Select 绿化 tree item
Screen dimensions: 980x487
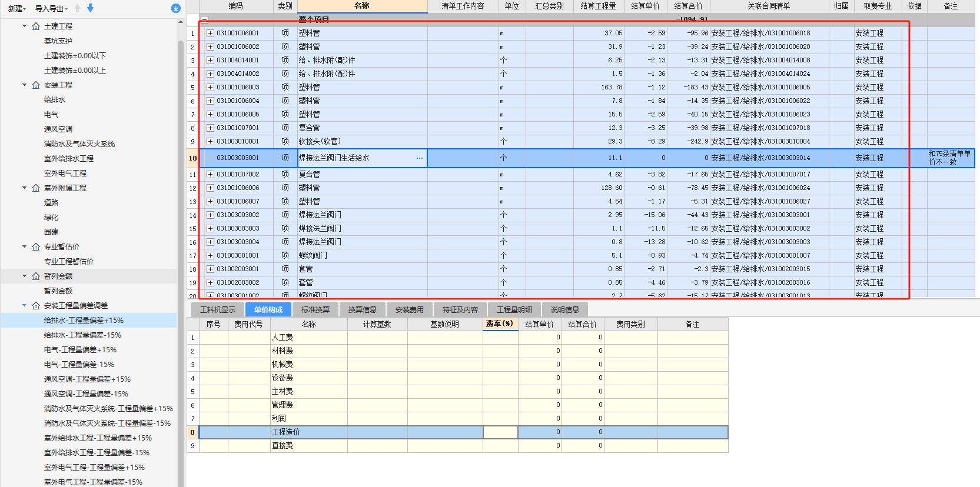tap(51, 217)
